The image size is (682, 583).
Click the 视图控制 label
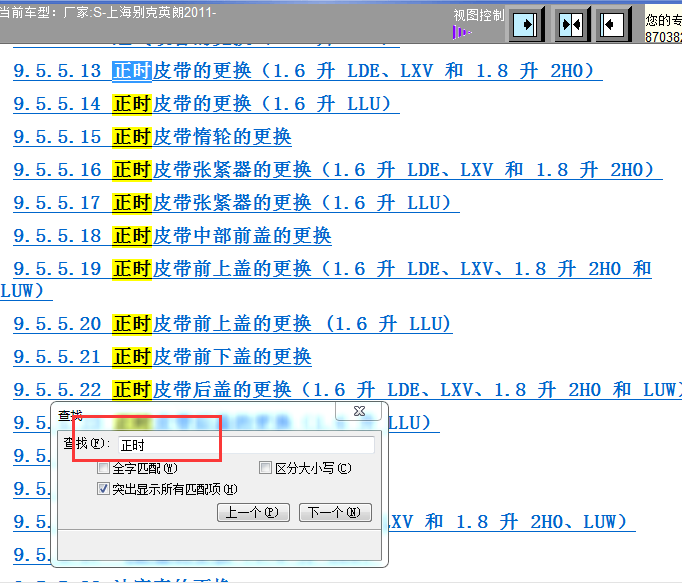pyautogui.click(x=478, y=16)
